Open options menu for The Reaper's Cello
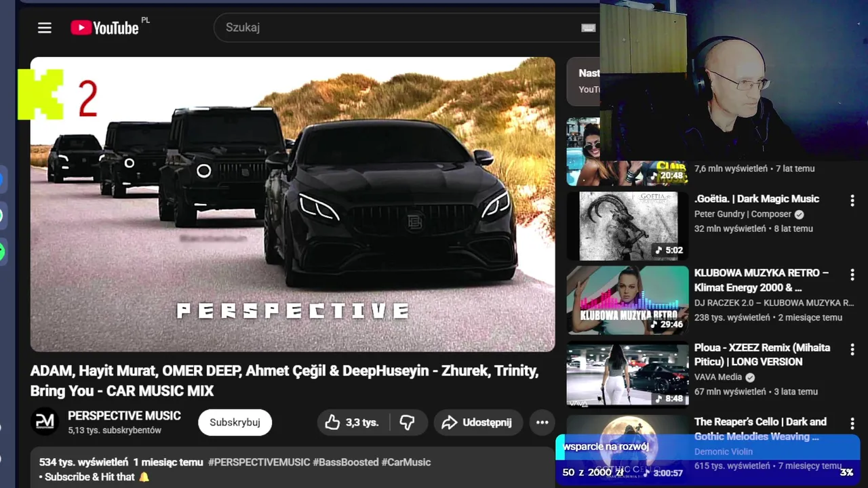The width and height of the screenshot is (868, 488). pos(852,423)
